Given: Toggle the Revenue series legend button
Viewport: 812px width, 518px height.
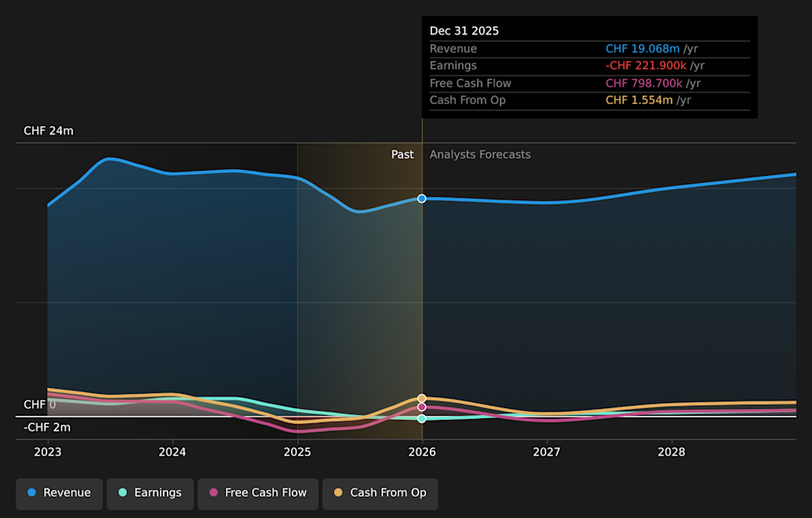Looking at the screenshot, I should point(59,493).
